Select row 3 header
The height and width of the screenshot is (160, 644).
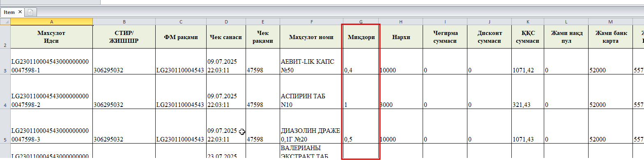click(x=5, y=61)
